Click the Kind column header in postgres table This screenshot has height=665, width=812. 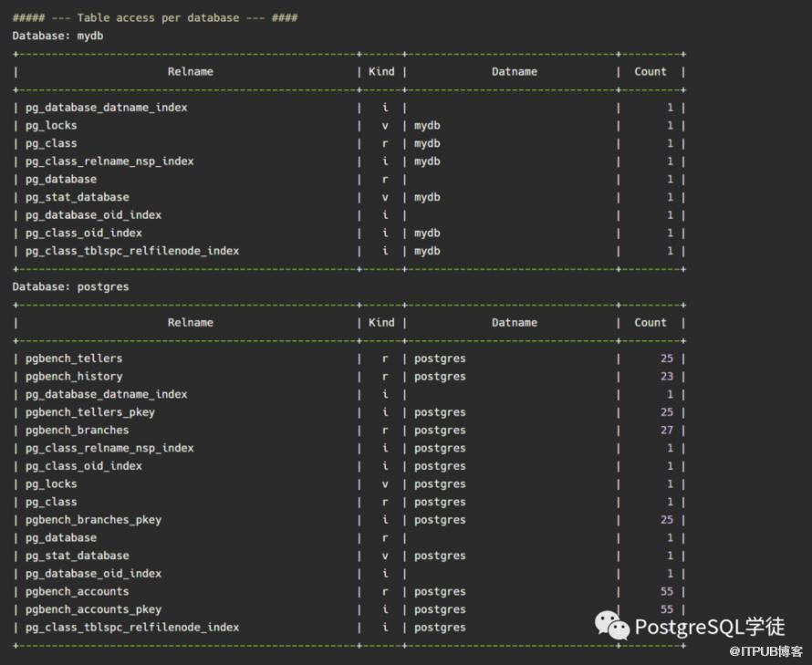[x=381, y=322]
